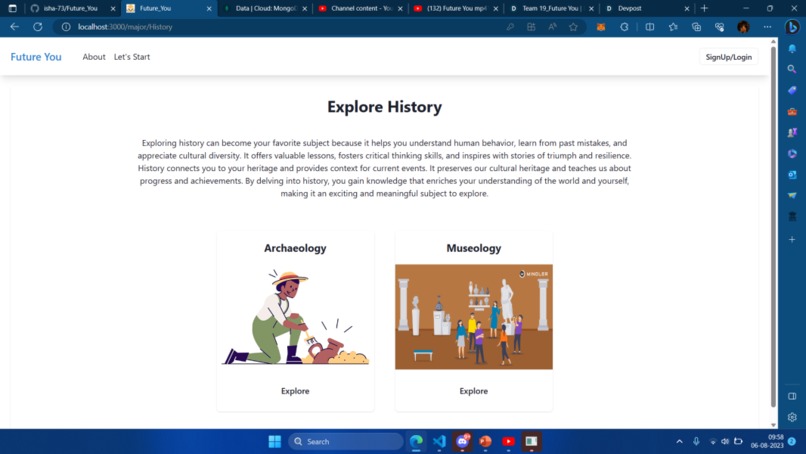The image size is (806, 454).
Task: Open the About navigation link
Action: click(x=94, y=57)
